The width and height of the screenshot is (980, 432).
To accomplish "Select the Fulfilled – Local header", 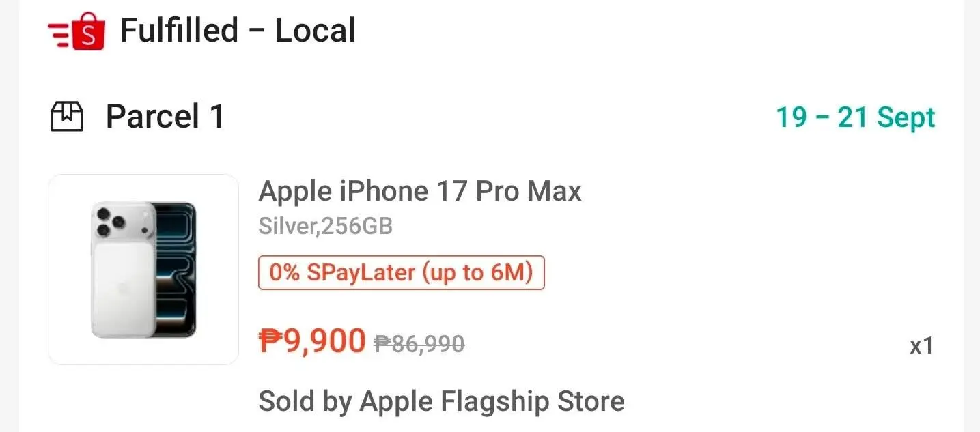I will 201,31.
